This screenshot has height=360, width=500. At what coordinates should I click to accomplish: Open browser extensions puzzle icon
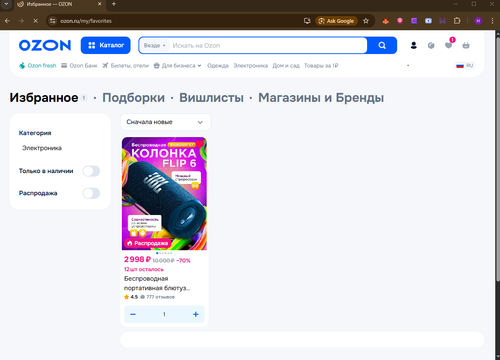(457, 21)
